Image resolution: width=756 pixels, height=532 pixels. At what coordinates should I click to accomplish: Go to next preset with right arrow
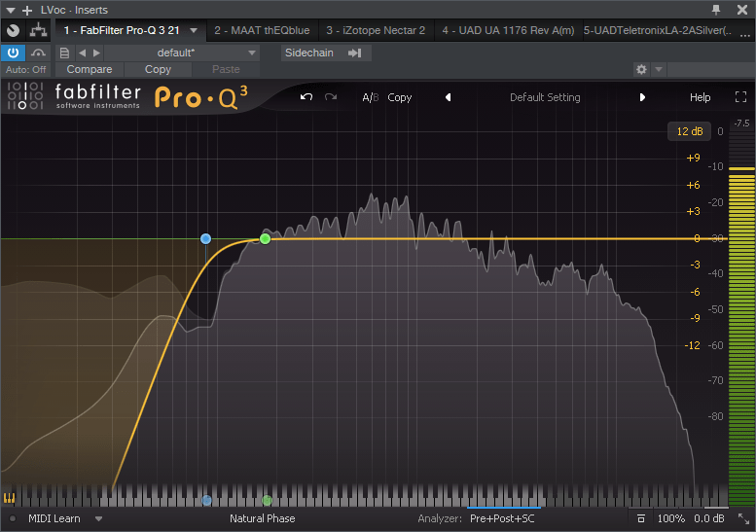[x=642, y=97]
